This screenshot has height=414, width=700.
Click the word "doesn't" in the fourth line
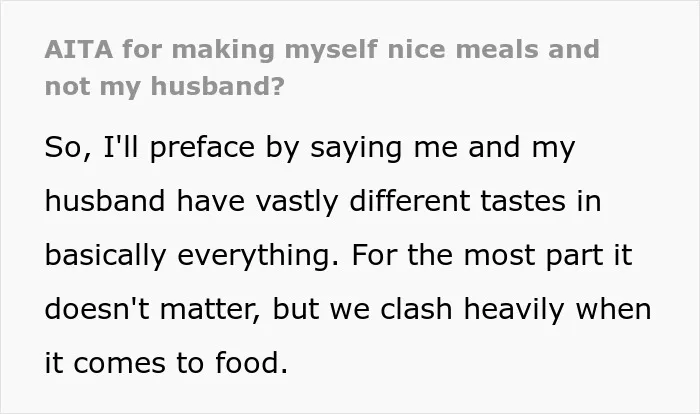97,309
